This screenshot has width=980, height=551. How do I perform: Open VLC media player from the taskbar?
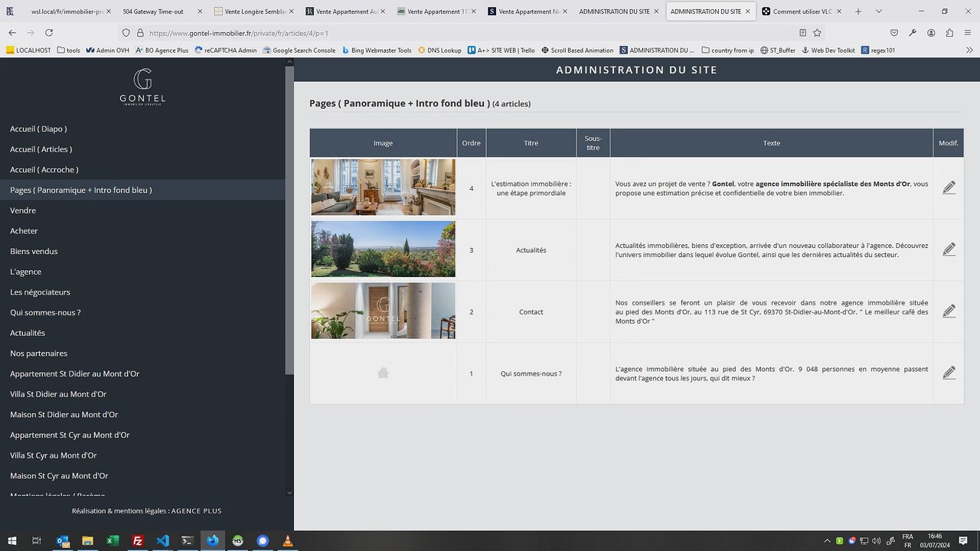click(288, 540)
